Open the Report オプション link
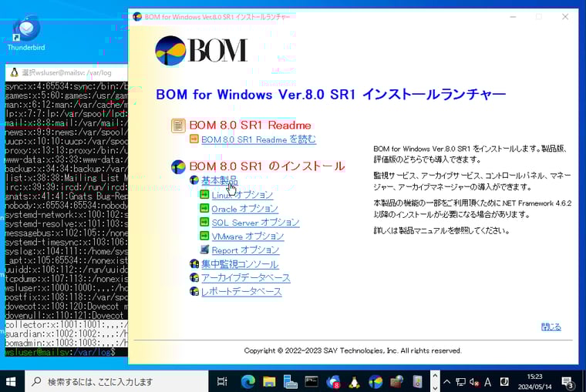This screenshot has width=586, height=392. 245,250
